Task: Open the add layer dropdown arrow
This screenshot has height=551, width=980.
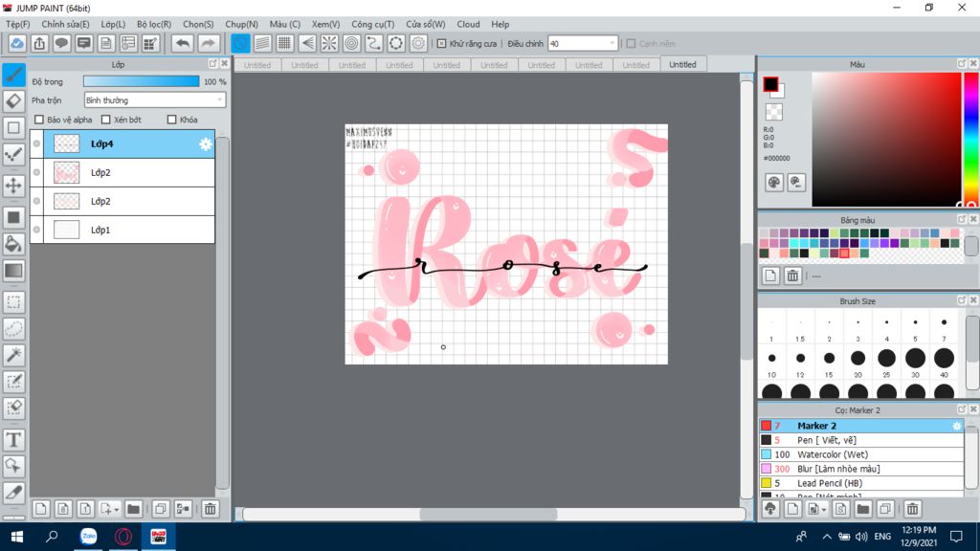Action: (116, 509)
